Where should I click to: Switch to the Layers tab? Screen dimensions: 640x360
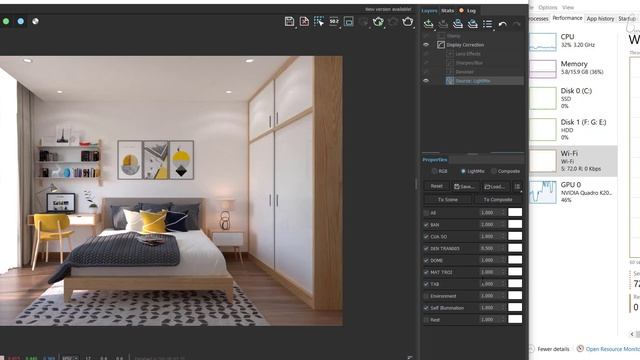429,11
